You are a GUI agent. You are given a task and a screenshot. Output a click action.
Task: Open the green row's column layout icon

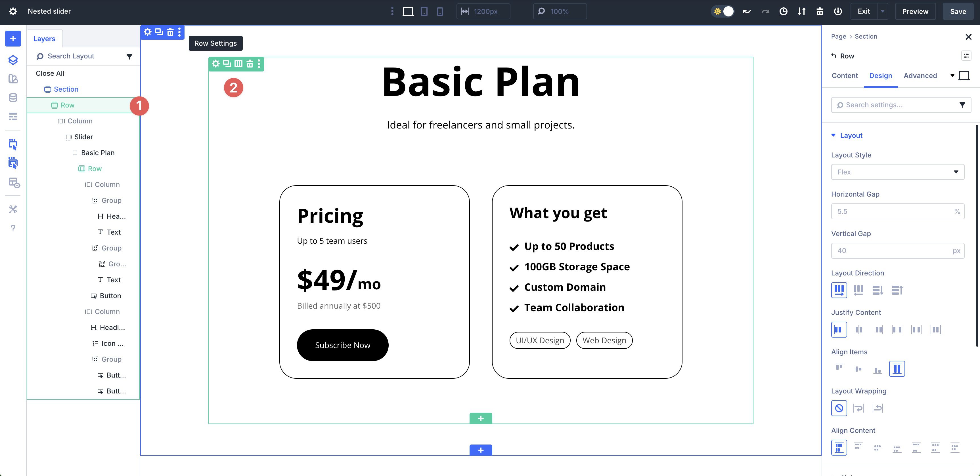238,64
